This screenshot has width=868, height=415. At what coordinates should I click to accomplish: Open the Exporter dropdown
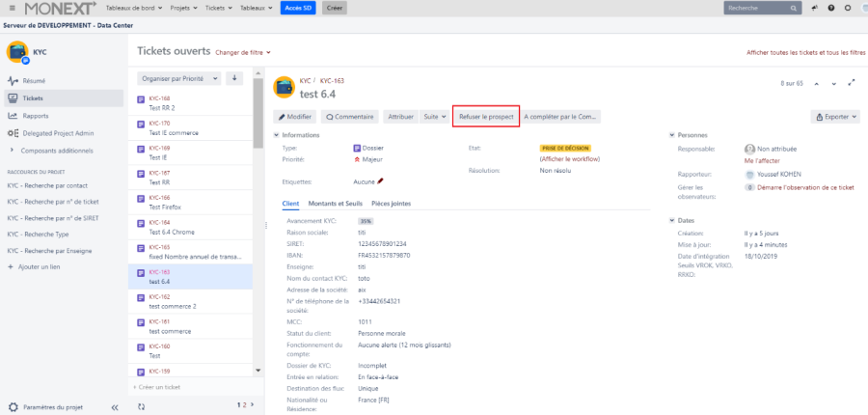point(835,117)
